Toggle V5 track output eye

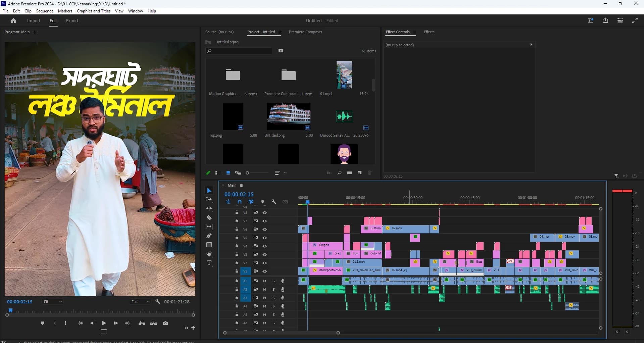265,238
